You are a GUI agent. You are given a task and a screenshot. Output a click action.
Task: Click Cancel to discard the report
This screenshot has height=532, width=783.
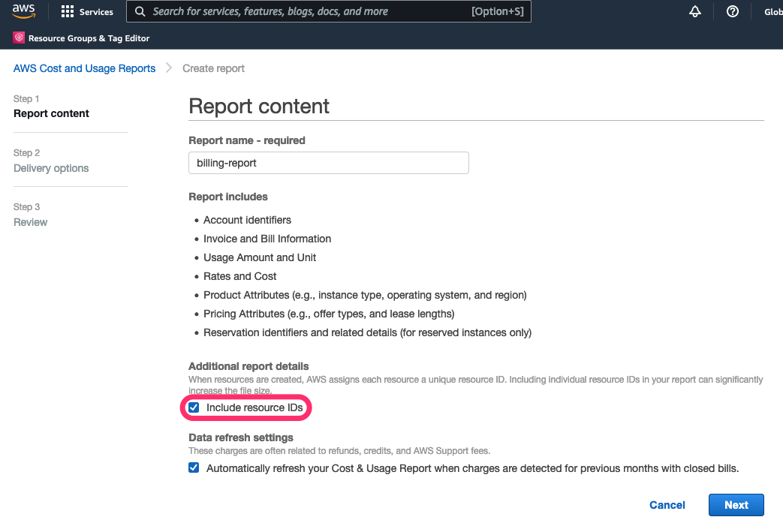[667, 504]
